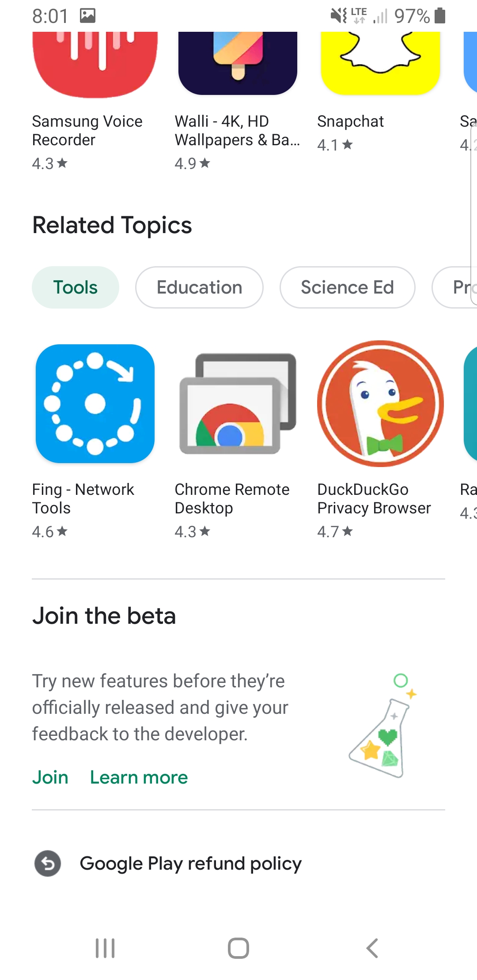Tap the Chrome Remote Desktop icon
Viewport: 477px width, 980px height.
[238, 403]
